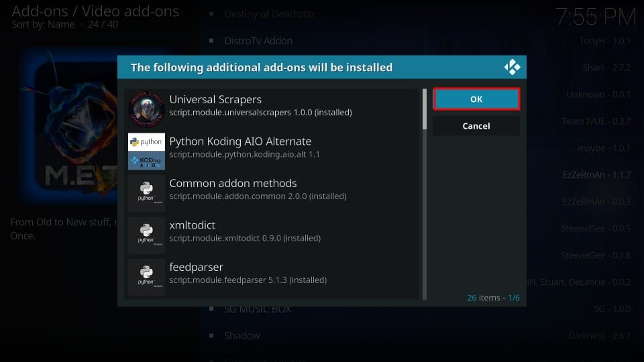Click the SG MUSIC BOX entry
This screenshot has width=644, height=362.
pos(260,309)
